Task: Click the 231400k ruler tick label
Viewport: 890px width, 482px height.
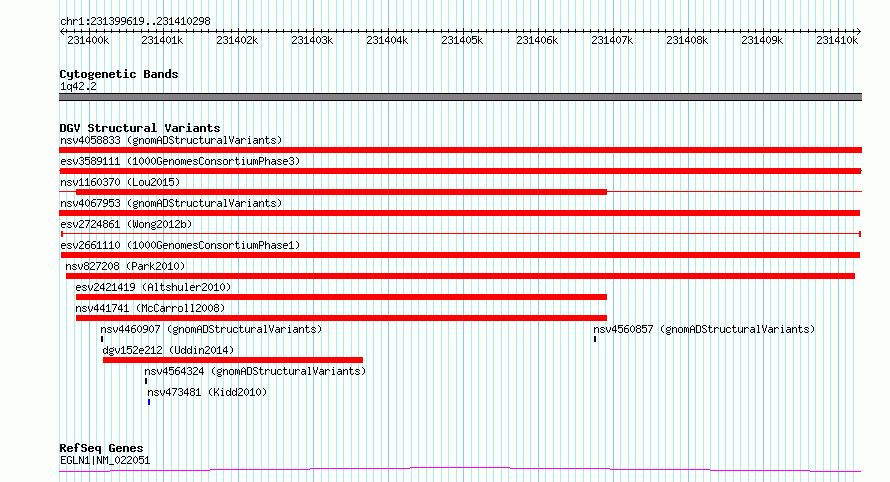Action: point(88,41)
